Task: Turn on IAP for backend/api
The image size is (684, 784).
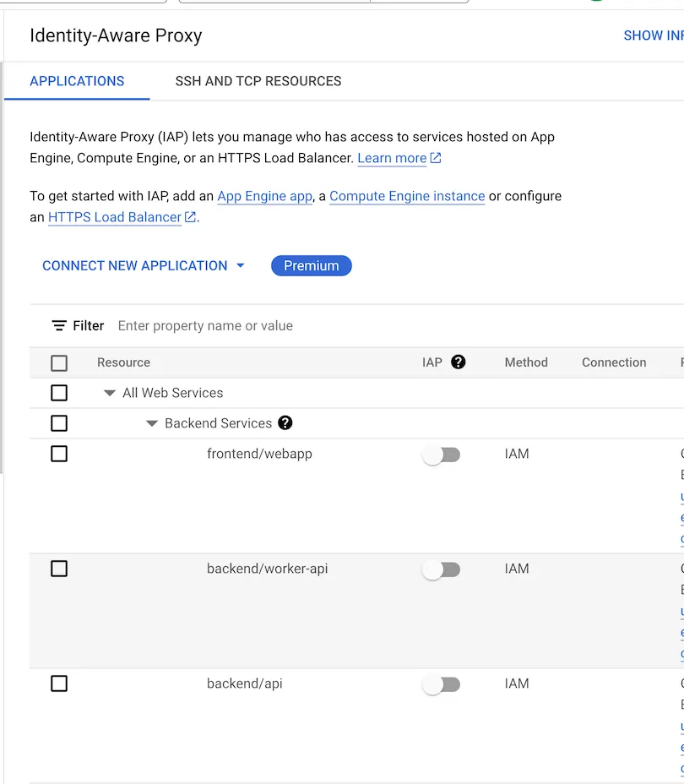Action: tap(441, 684)
